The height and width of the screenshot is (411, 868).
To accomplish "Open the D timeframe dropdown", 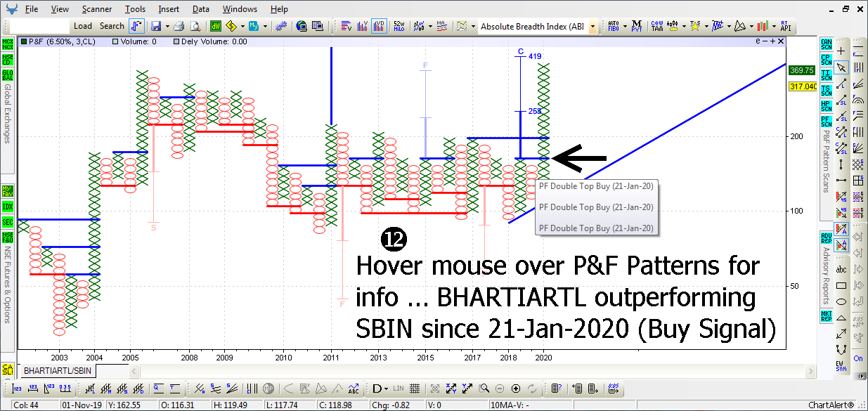I will (380, 389).
